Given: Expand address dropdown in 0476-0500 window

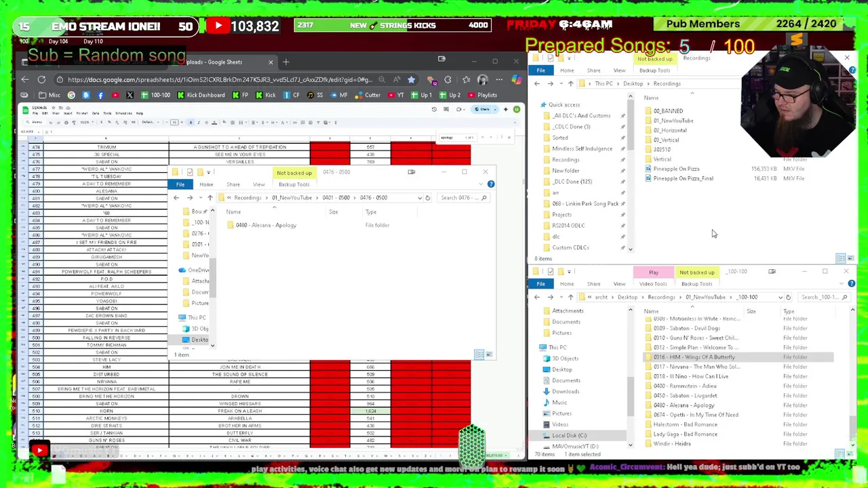Looking at the screenshot, I should coord(419,198).
